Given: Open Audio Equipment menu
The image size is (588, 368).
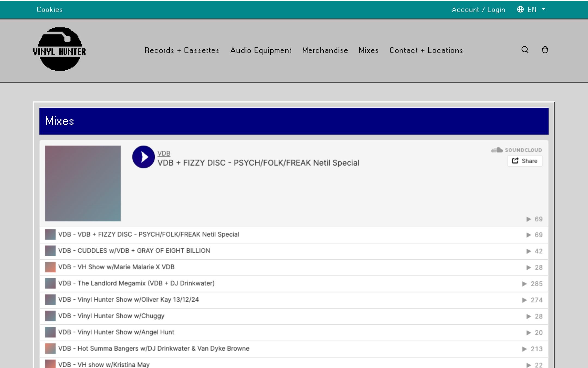Looking at the screenshot, I should pos(261,50).
